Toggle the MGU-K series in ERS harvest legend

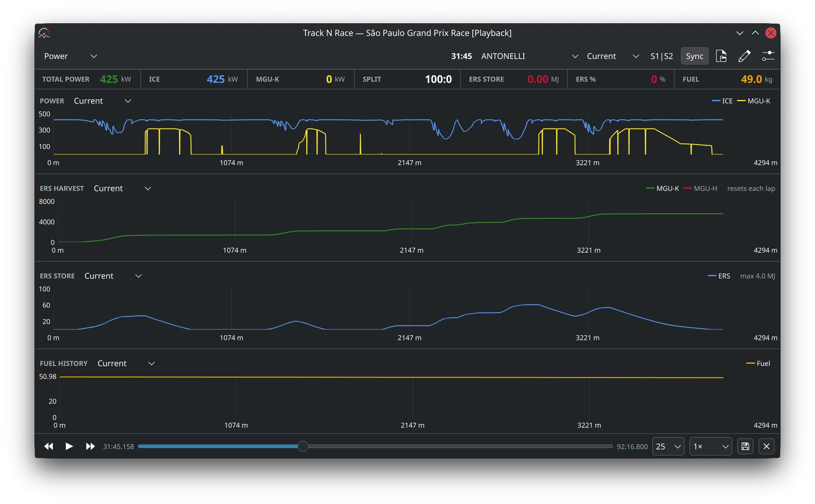(662, 188)
